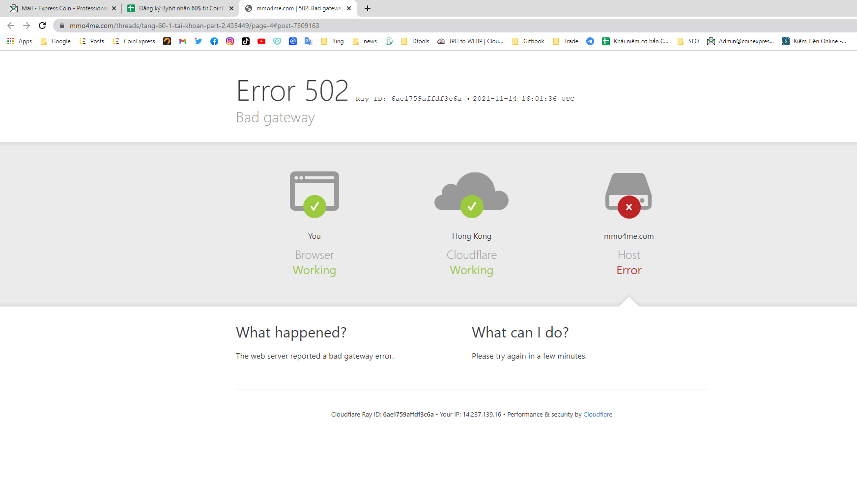Open the Google Translate bookmark
Image resolution: width=857 pixels, height=504 pixels.
point(309,41)
